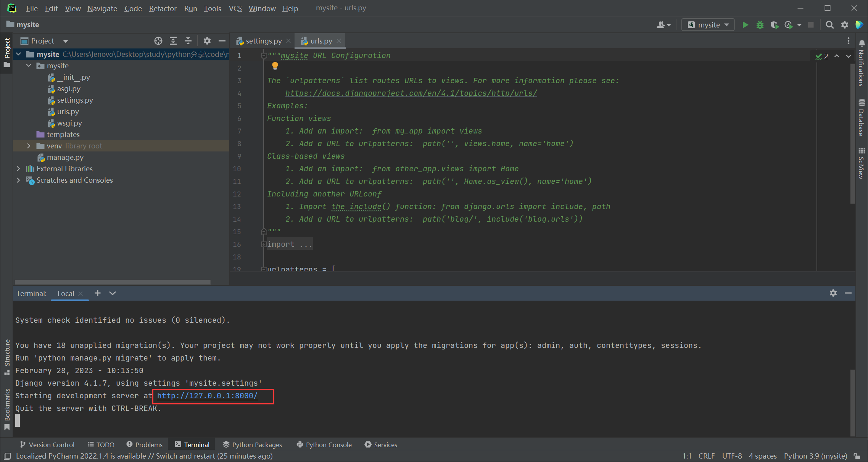Collapse all in Project panel
Viewport: 868px width, 462px height.
click(188, 41)
